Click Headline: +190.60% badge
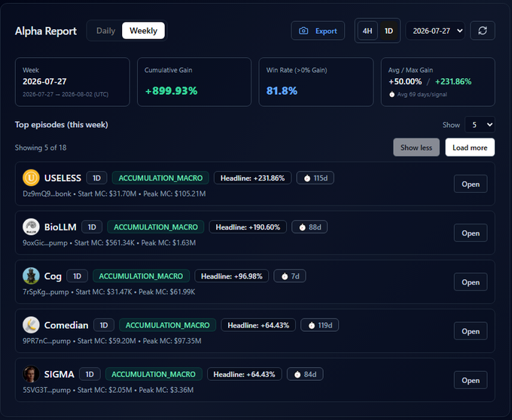Viewport: 512px width, 420px height. (x=248, y=227)
